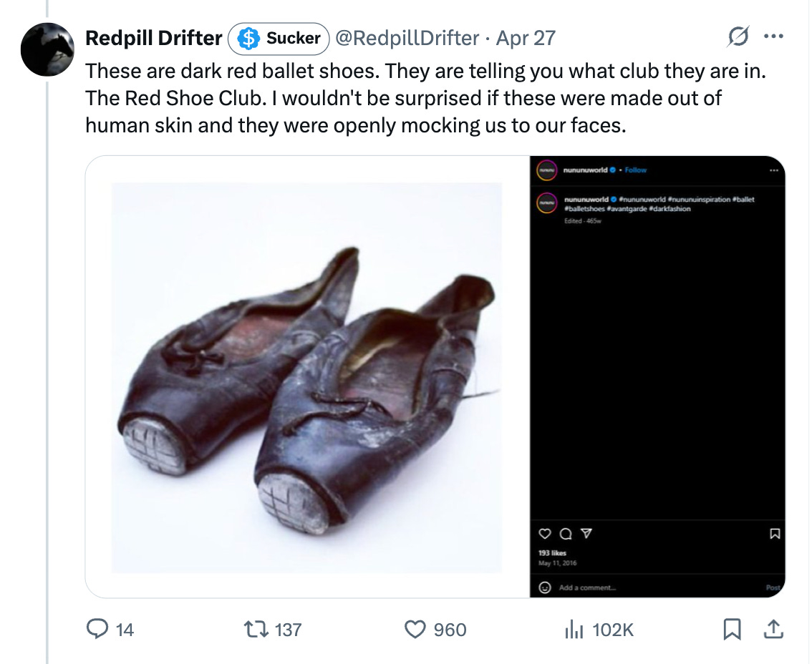812x664 pixels.
Task: Select the Grok actions icon
Action: 738,38
